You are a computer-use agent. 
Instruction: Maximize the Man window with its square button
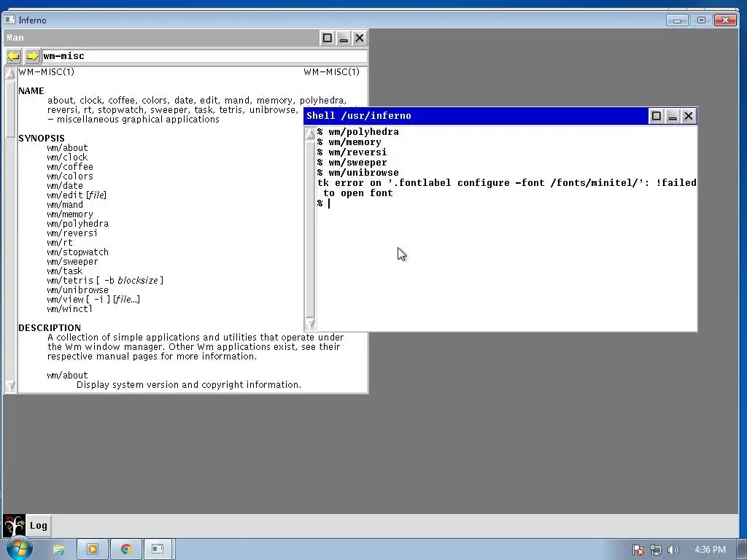327,38
